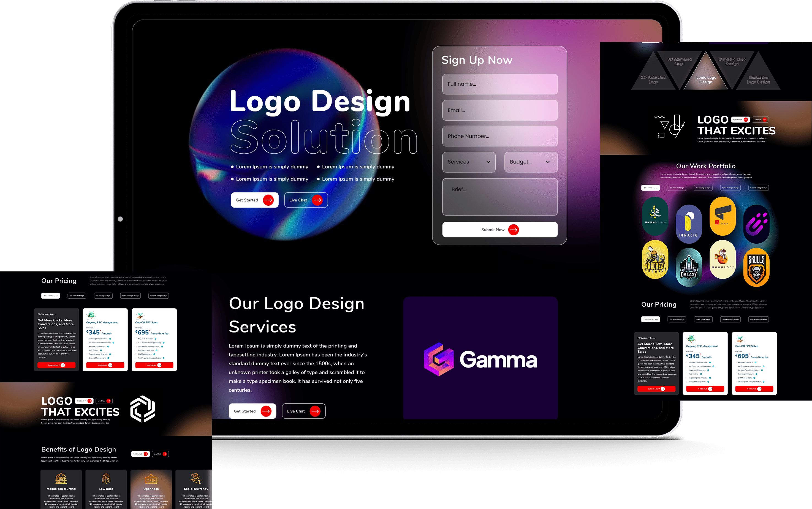Click the Gamma logo image
This screenshot has height=509, width=812.
[x=480, y=360]
